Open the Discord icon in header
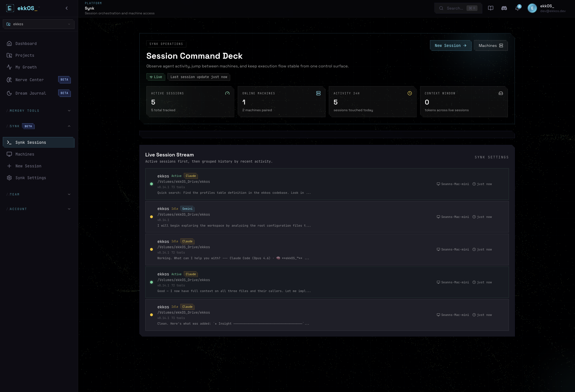 504,8
